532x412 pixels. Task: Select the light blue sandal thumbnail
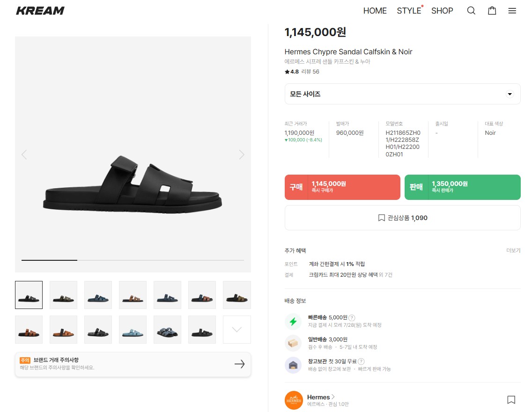tap(133, 330)
